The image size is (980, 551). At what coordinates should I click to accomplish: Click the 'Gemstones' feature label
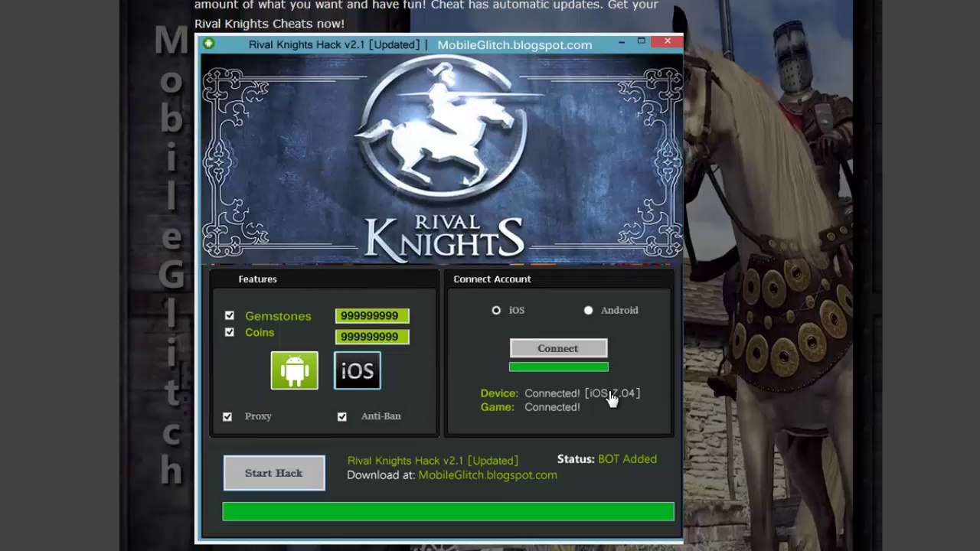pos(278,316)
